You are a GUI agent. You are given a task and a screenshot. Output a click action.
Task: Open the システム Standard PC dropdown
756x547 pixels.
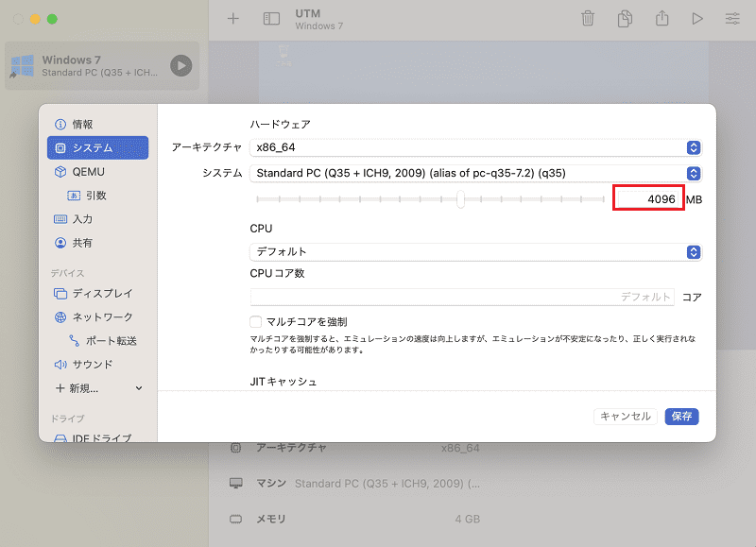[x=475, y=173]
